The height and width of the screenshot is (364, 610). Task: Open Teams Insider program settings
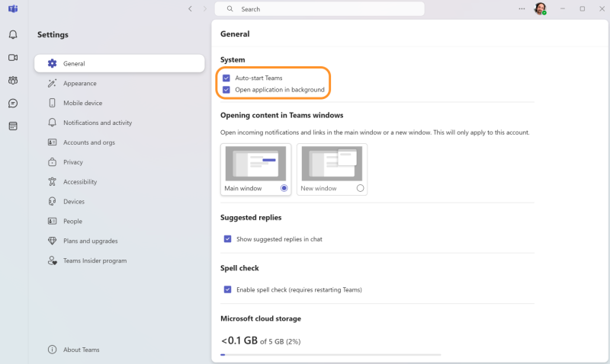pos(120,260)
